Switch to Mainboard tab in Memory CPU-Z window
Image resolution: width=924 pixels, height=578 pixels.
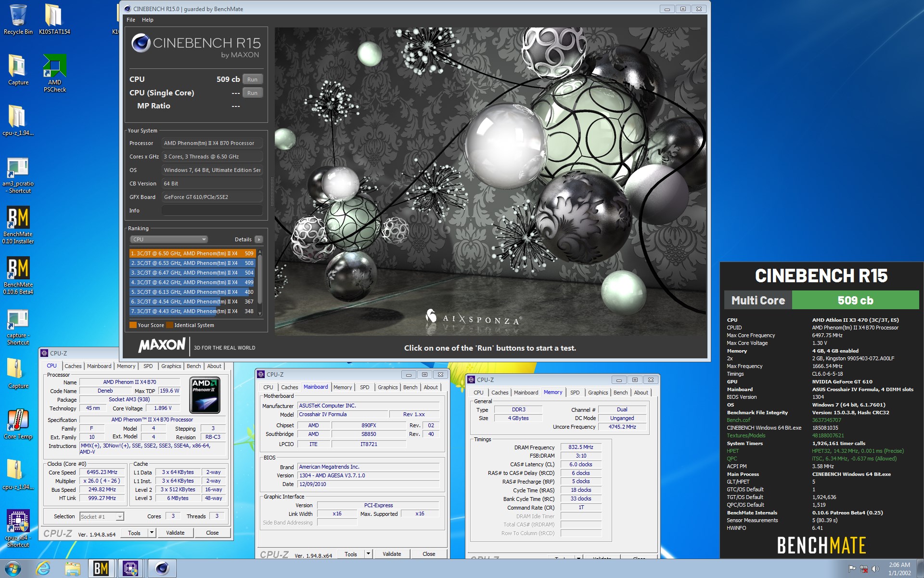(x=526, y=393)
